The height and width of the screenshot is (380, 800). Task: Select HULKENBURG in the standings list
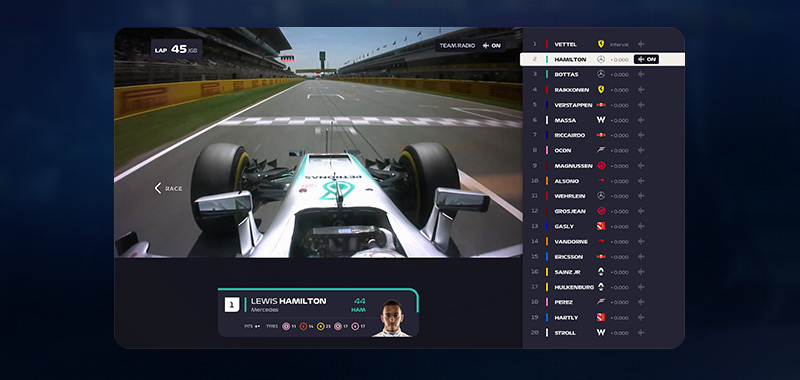(574, 287)
